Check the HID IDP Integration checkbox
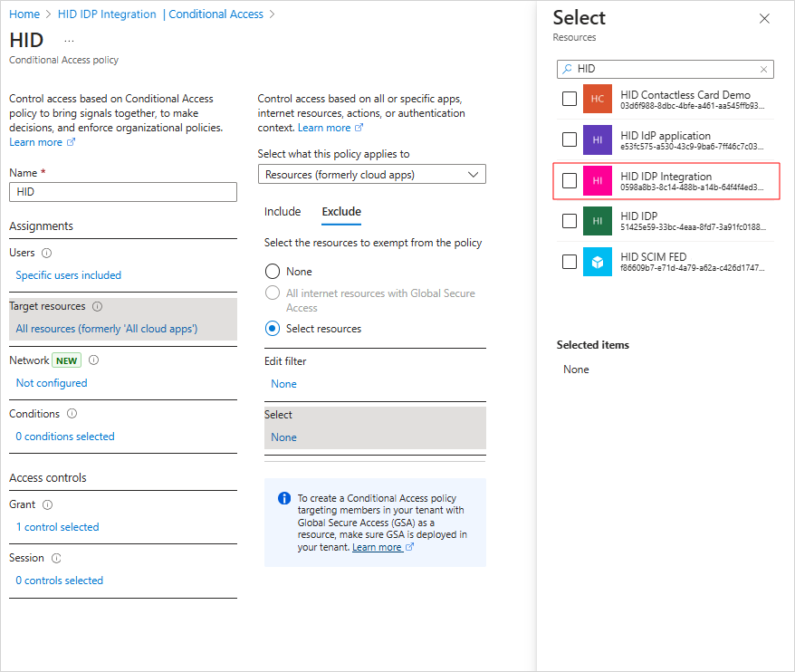 tap(570, 180)
